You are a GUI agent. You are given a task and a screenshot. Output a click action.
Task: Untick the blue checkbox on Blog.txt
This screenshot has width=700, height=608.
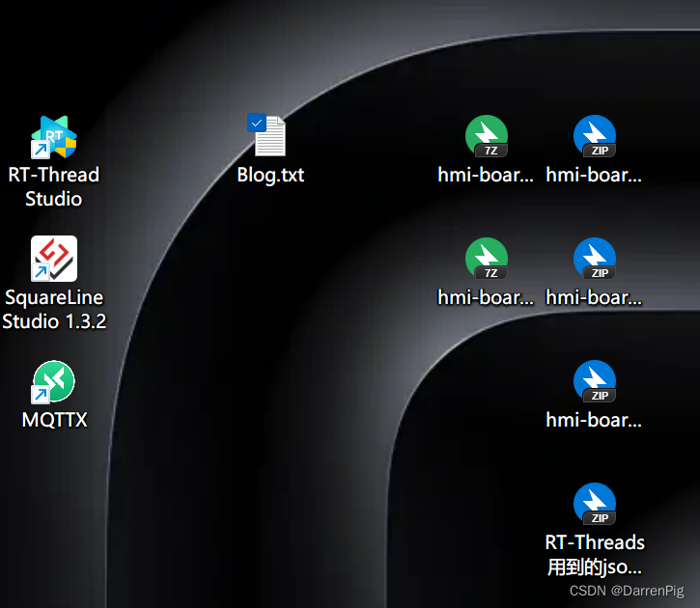point(257,123)
